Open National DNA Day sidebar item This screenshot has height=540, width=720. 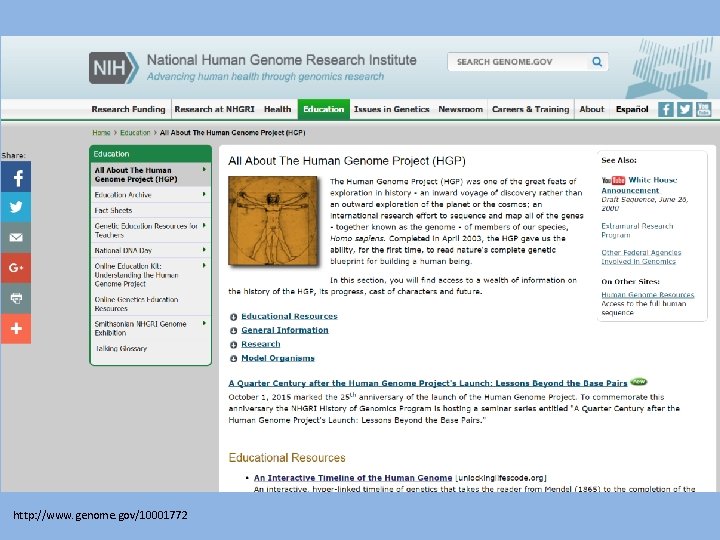pyautogui.click(x=123, y=250)
